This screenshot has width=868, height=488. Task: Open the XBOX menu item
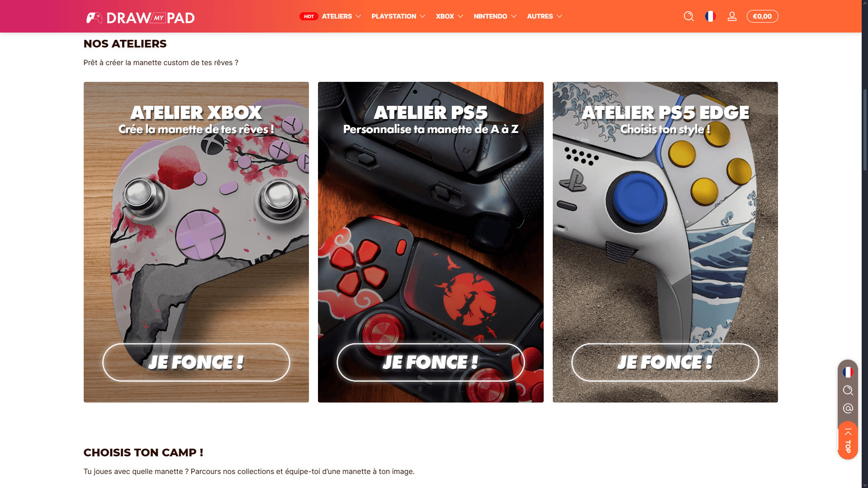point(445,16)
